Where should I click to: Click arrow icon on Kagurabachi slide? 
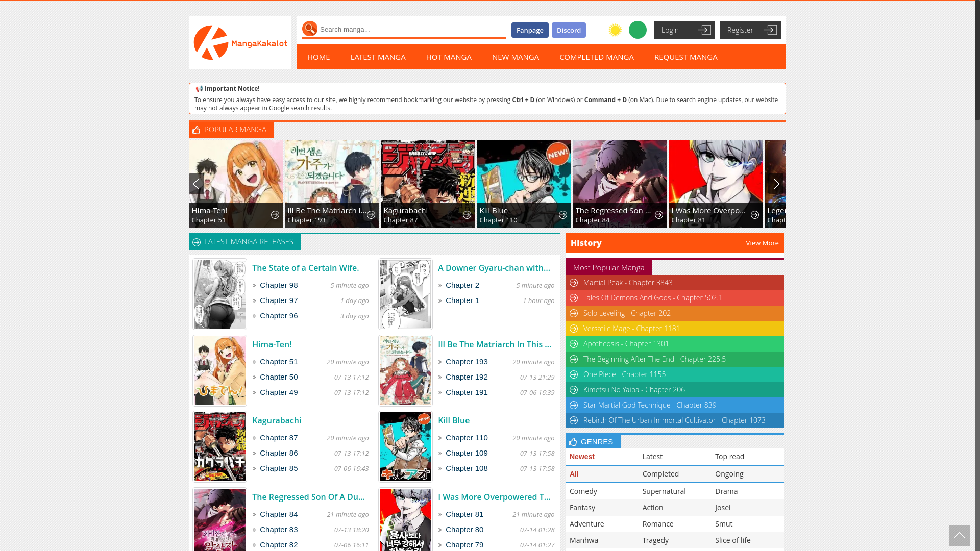point(467,215)
